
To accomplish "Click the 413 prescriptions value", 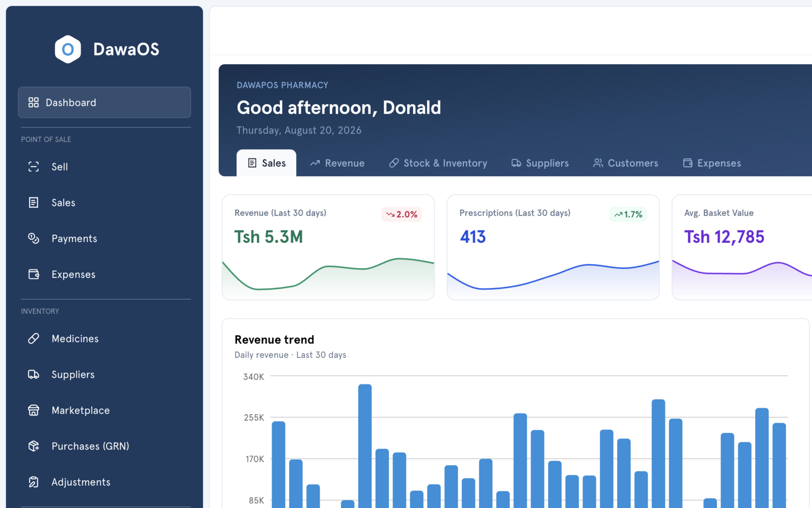I will [473, 237].
